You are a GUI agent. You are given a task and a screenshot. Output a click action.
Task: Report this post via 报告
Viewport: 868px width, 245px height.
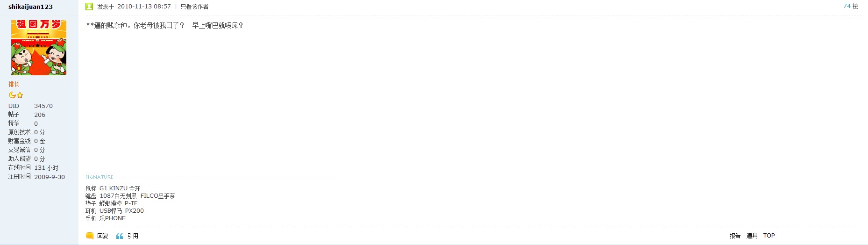[x=735, y=236]
